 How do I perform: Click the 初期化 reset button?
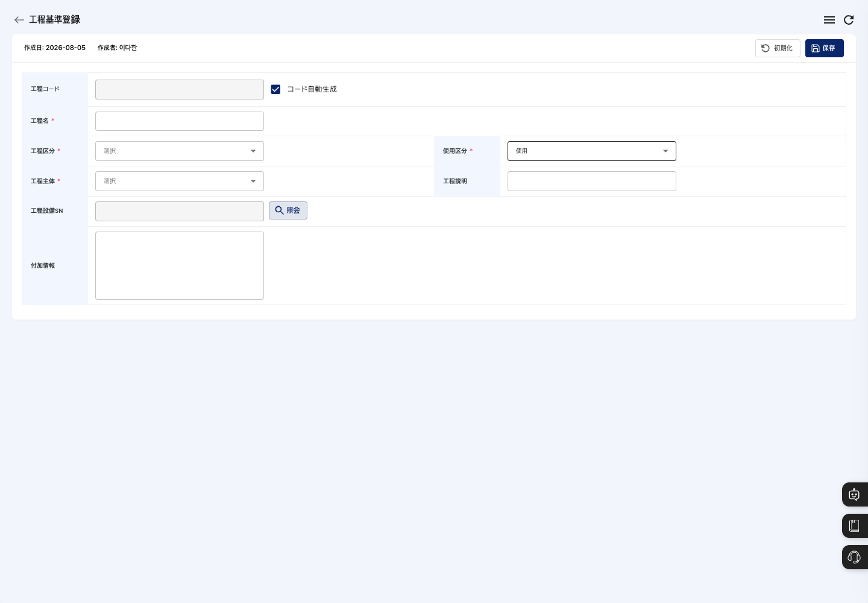[778, 48]
